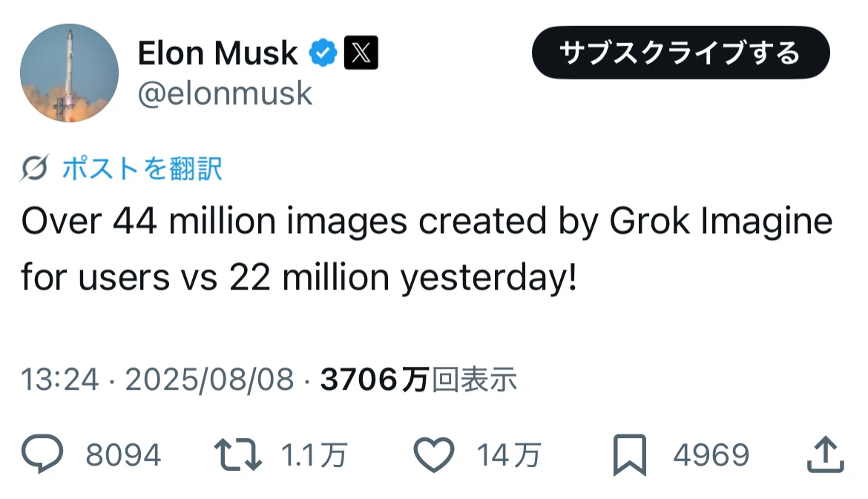Image resolution: width=868 pixels, height=499 pixels.
Task: Open the X affiliation badge
Action: pyautogui.click(x=361, y=53)
